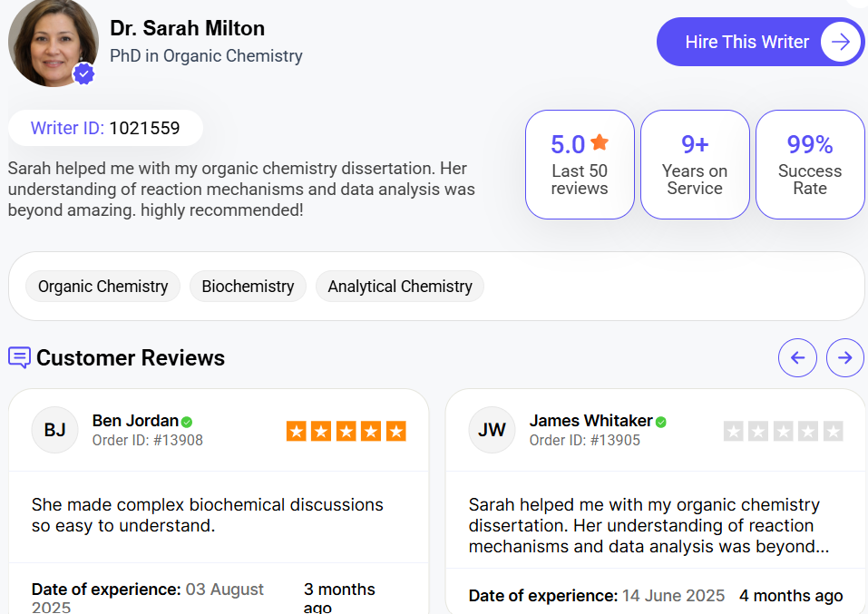The height and width of the screenshot is (614, 868).
Task: Go to previous customer reviews with left arrow
Action: point(797,357)
